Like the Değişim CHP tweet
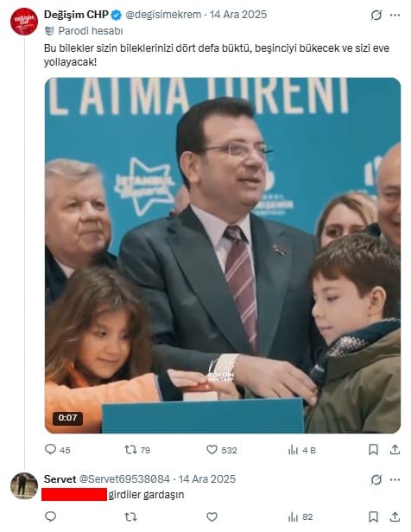411x532 pixels. point(221,450)
